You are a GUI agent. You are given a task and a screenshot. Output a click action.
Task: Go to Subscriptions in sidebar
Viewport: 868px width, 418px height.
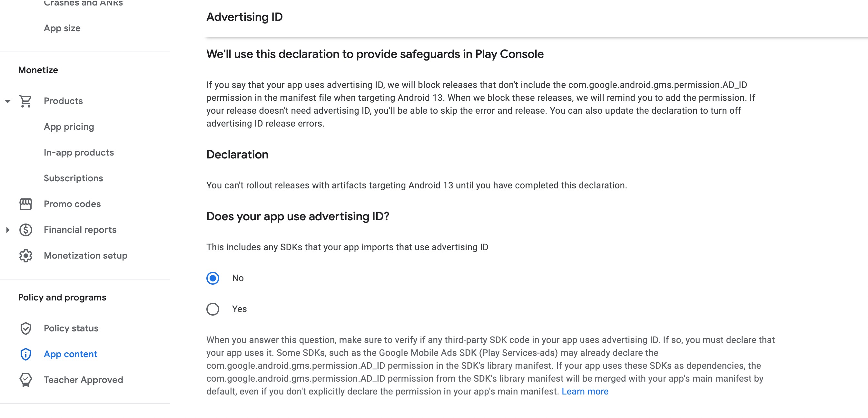pos(73,178)
